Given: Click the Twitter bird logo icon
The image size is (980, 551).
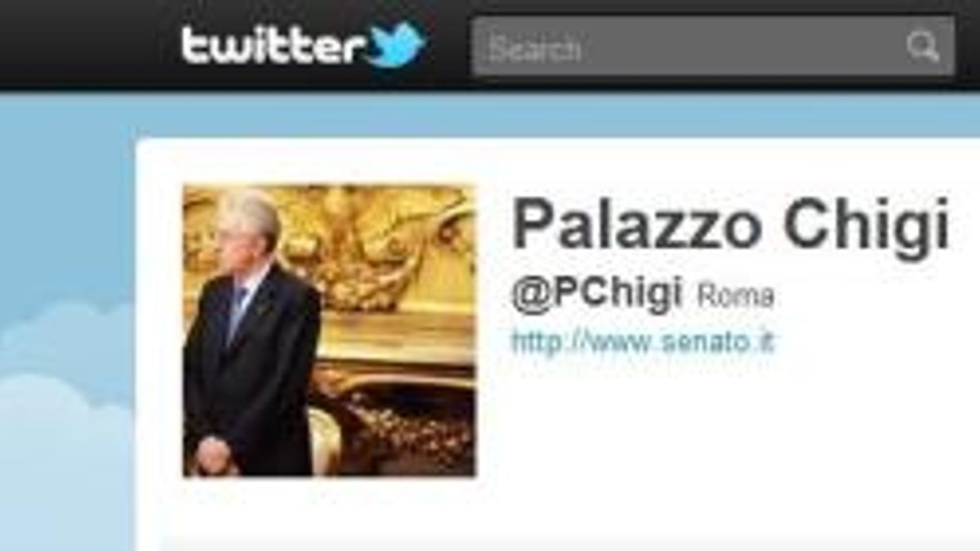Looking at the screenshot, I should [395, 45].
